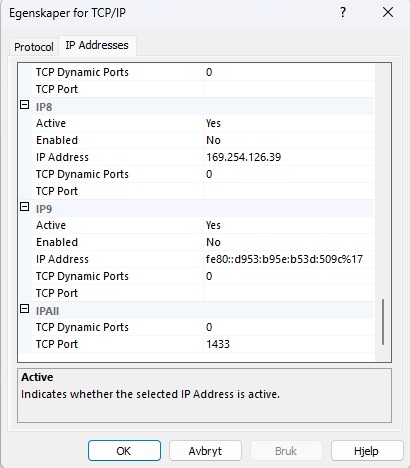Collapse the IP9 section
This screenshot has width=410, height=468.
25,207
